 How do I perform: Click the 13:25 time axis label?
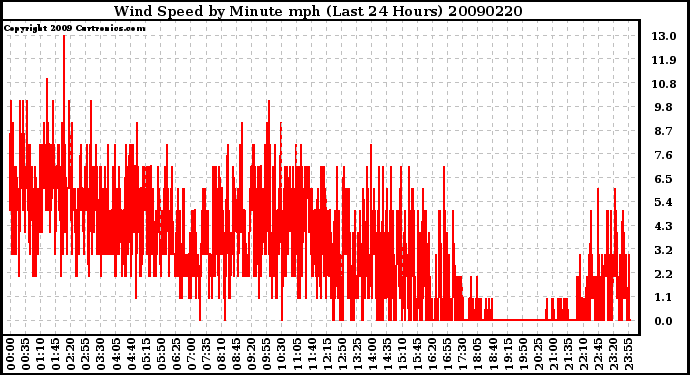pos(357,354)
